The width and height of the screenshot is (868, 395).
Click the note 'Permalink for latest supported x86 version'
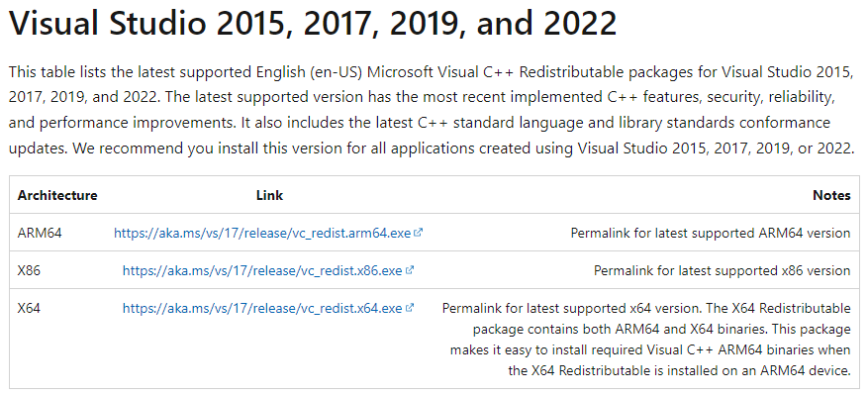pos(723,271)
